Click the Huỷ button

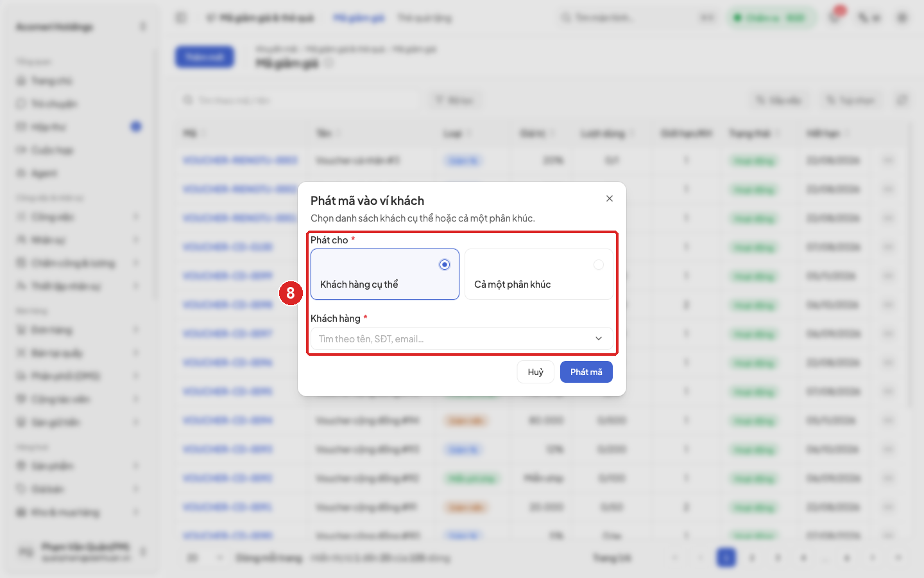(536, 372)
